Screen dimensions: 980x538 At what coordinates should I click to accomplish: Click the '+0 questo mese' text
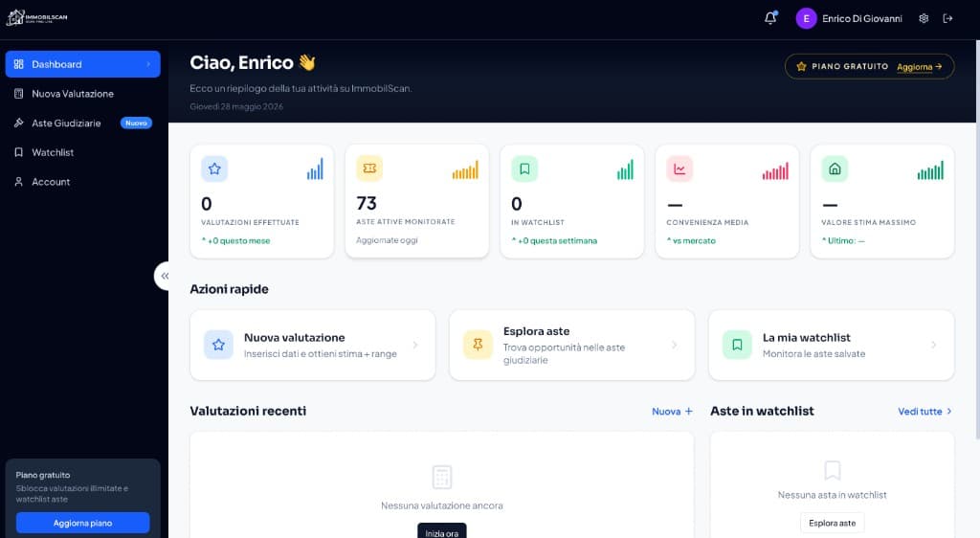tap(238, 240)
